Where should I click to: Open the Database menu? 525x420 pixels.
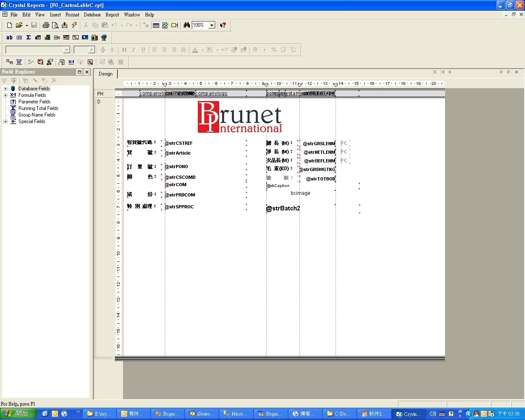pos(92,14)
